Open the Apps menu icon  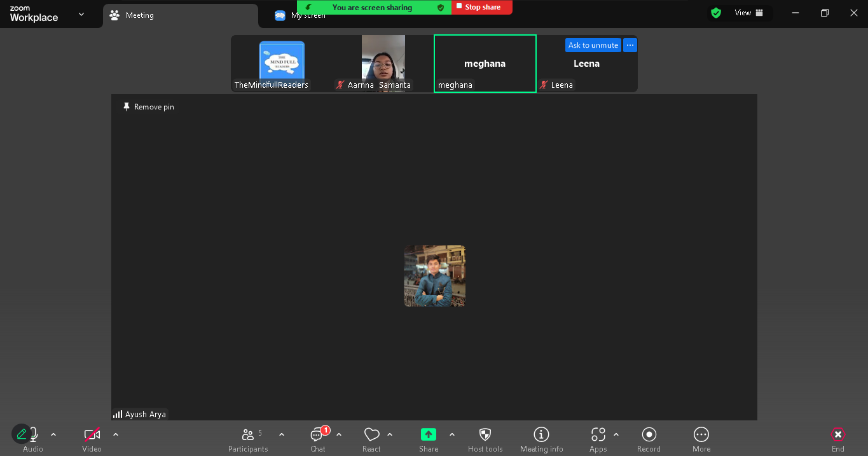[598, 434]
